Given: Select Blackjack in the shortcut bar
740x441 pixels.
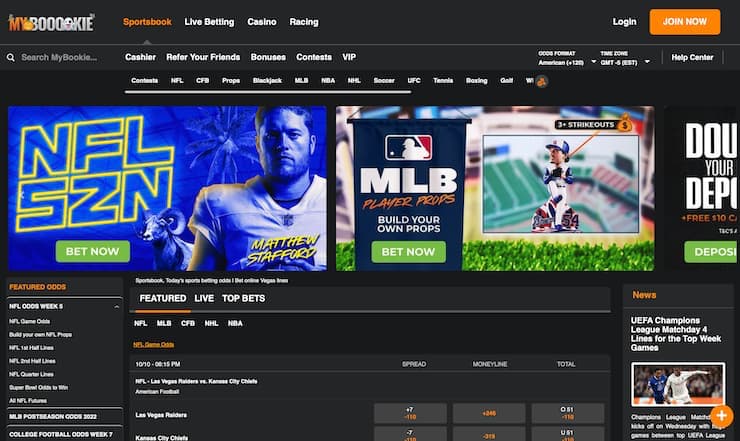Looking at the screenshot, I should click(x=267, y=81).
